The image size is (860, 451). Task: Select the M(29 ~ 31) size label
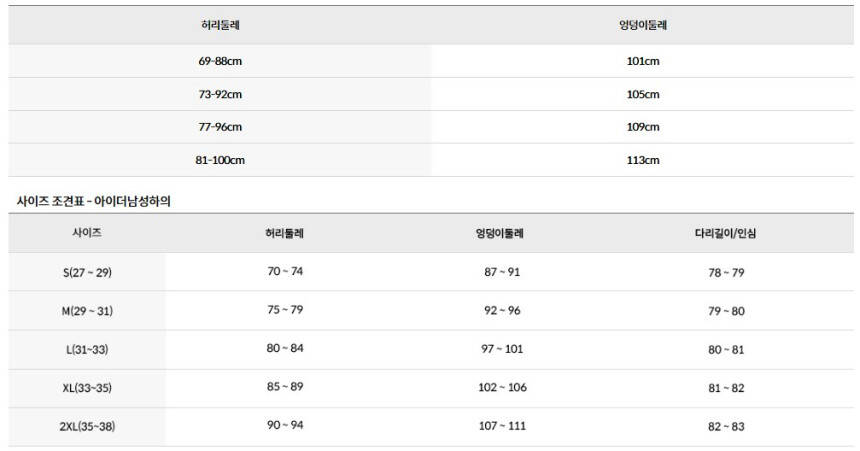point(87,311)
